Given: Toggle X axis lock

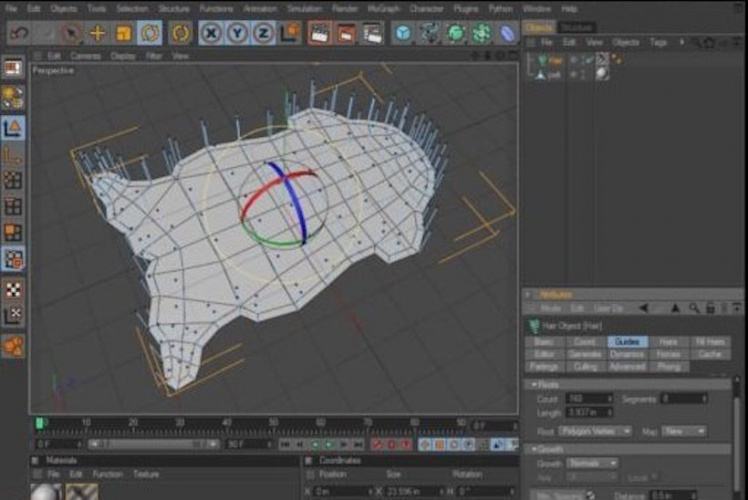Looking at the screenshot, I should 211,33.
